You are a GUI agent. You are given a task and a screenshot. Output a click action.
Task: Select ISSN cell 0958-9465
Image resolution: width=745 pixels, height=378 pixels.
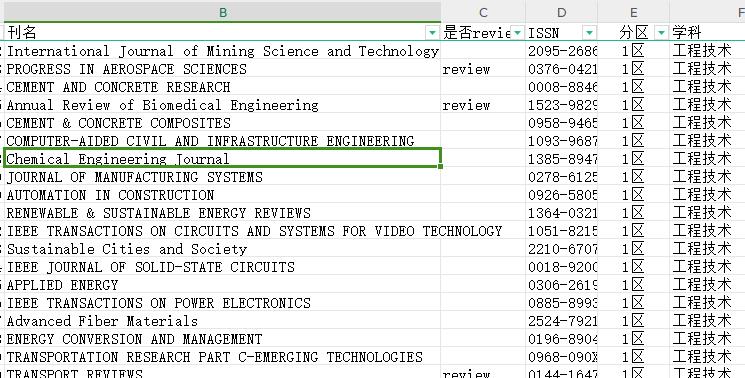pos(562,123)
